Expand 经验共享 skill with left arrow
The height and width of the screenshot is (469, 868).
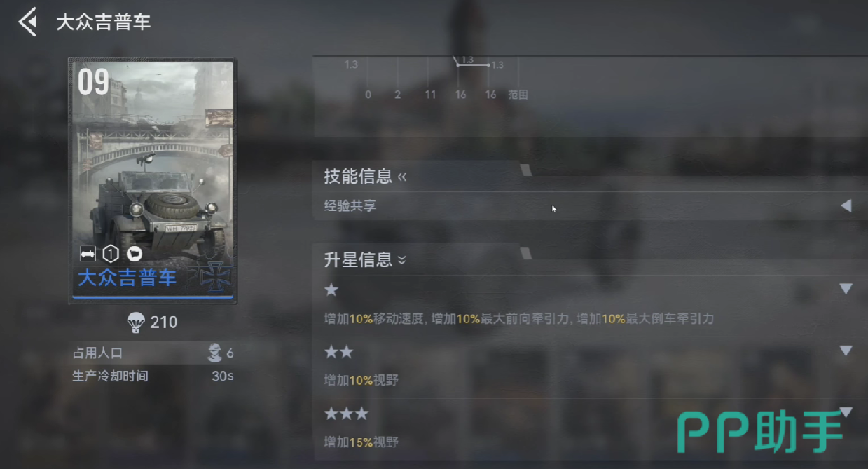pyautogui.click(x=846, y=206)
